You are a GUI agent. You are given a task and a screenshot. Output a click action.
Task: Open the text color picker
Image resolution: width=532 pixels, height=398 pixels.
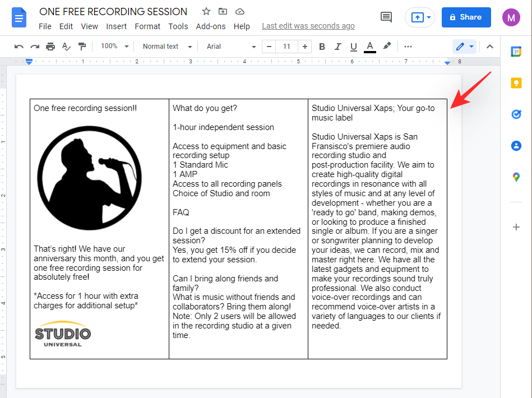click(x=369, y=47)
